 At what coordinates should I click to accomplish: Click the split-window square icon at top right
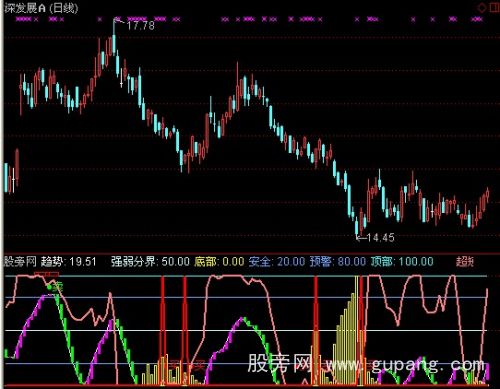tap(495, 7)
